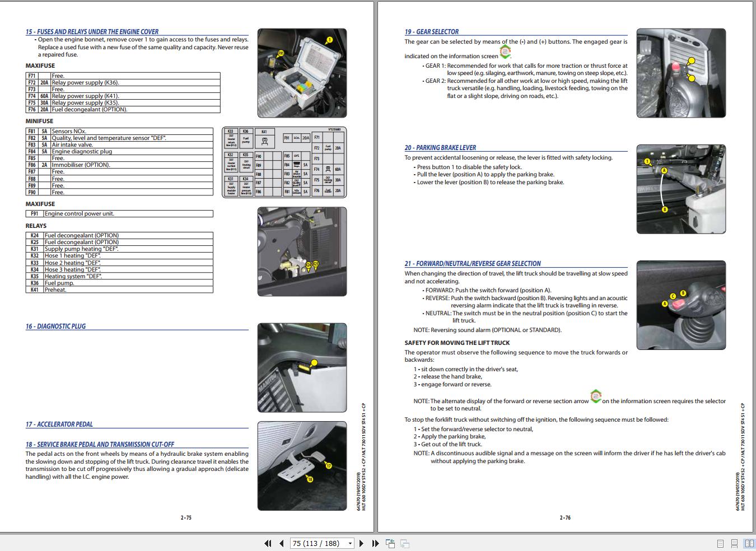
Task: Switch to single page view mode
Action: click(x=720, y=543)
